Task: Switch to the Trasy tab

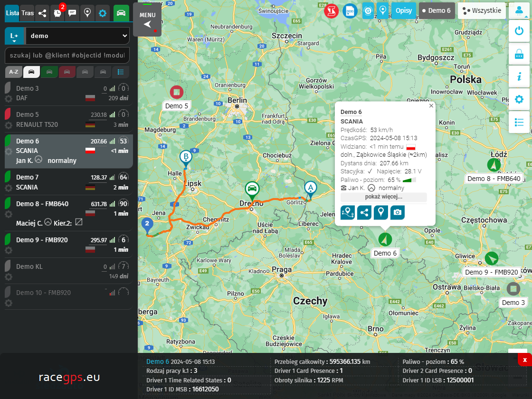Action: 28,13
